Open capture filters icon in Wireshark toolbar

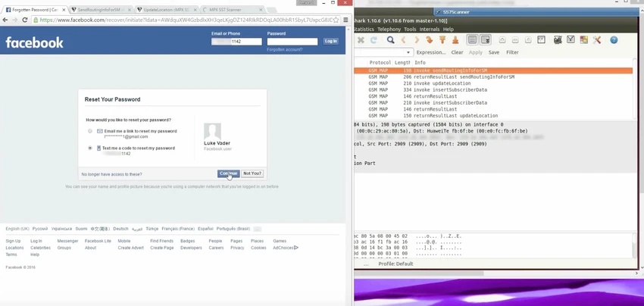558,40
